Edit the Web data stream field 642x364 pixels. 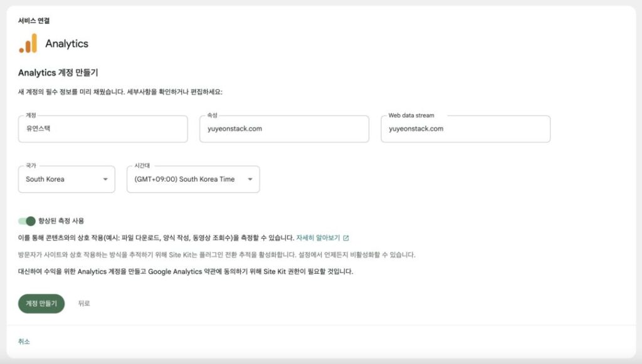pos(466,129)
